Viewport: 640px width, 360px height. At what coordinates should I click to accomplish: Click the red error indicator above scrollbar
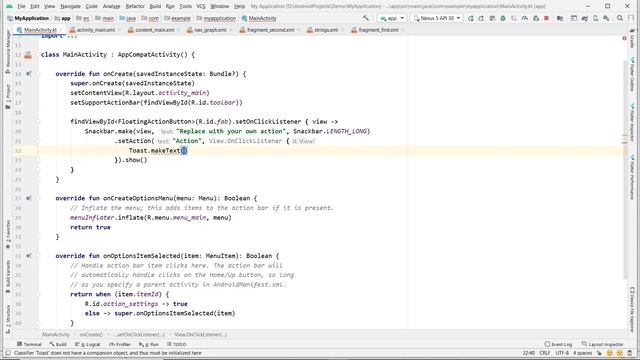[624, 38]
